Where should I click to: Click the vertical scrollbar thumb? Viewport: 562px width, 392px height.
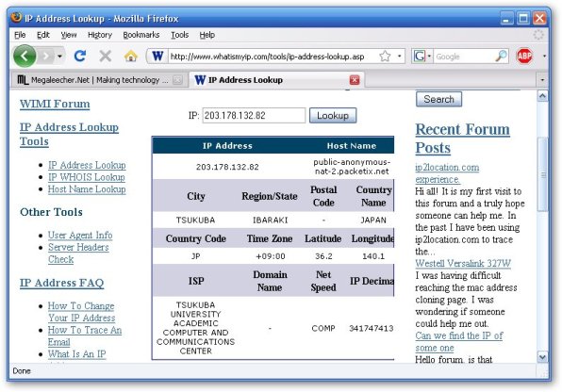[542, 174]
